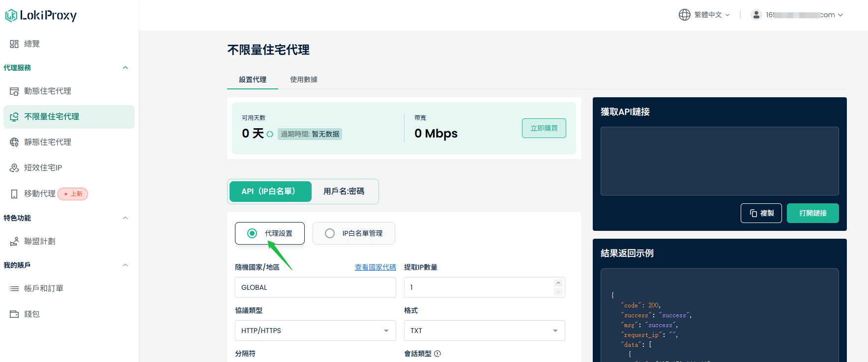Click the GLOBAL country input field

coord(316,287)
